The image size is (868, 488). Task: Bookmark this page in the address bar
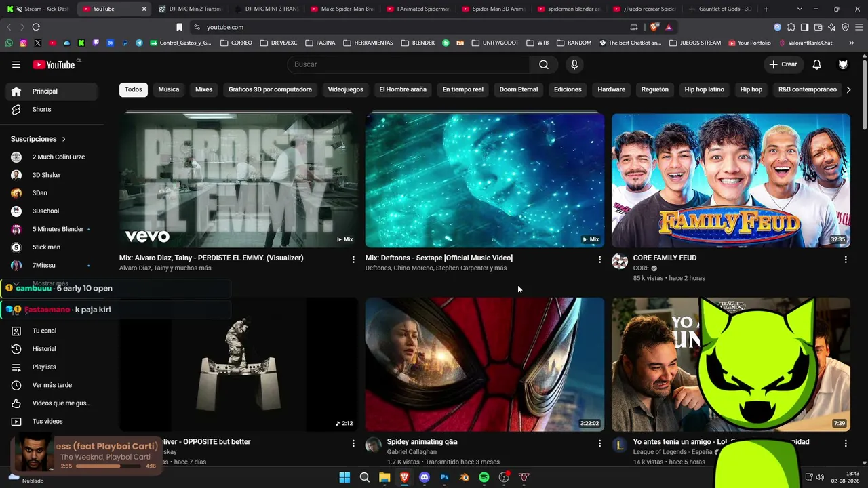[179, 27]
